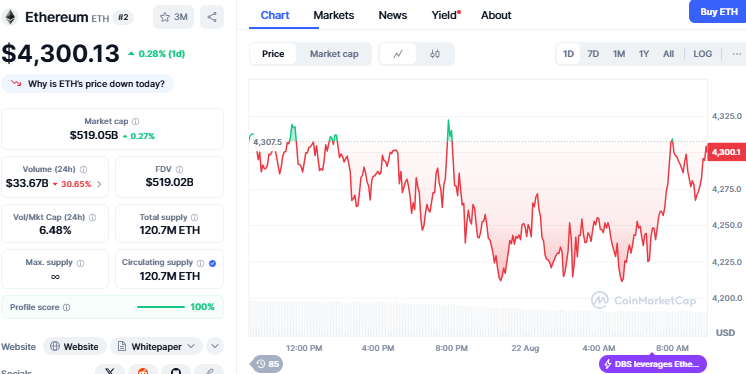Image resolution: width=746 pixels, height=374 pixels.
Task: Click the Market cap info icon
Action: (x=136, y=122)
